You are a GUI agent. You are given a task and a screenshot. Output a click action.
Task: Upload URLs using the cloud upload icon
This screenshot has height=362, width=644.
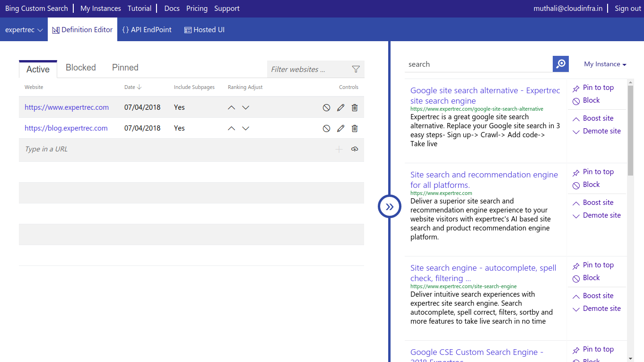click(354, 149)
